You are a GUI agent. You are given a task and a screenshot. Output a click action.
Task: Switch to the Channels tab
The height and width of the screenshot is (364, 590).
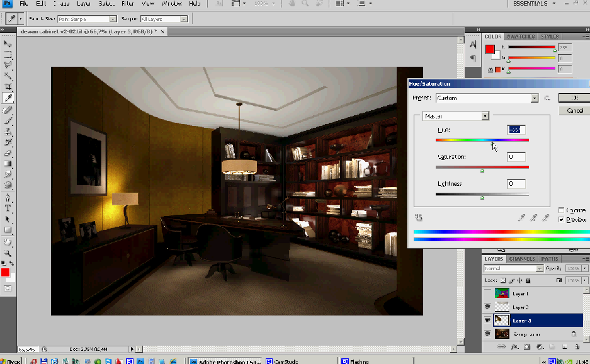click(x=522, y=259)
